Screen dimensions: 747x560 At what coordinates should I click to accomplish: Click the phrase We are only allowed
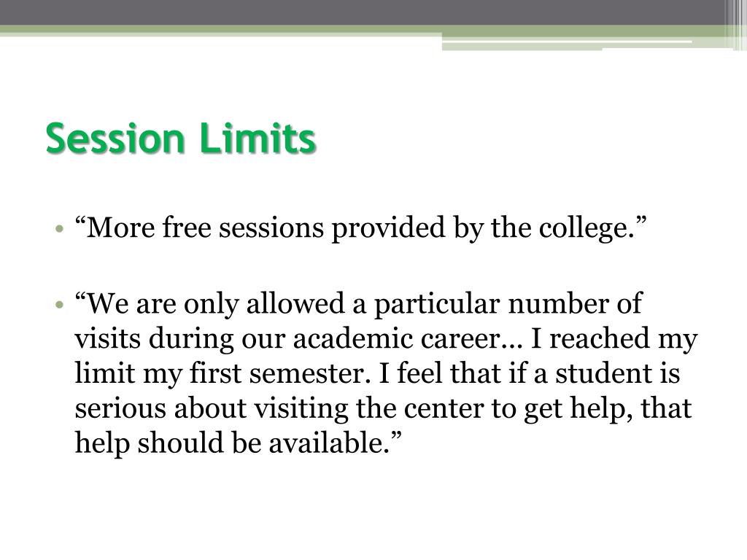[209, 304]
